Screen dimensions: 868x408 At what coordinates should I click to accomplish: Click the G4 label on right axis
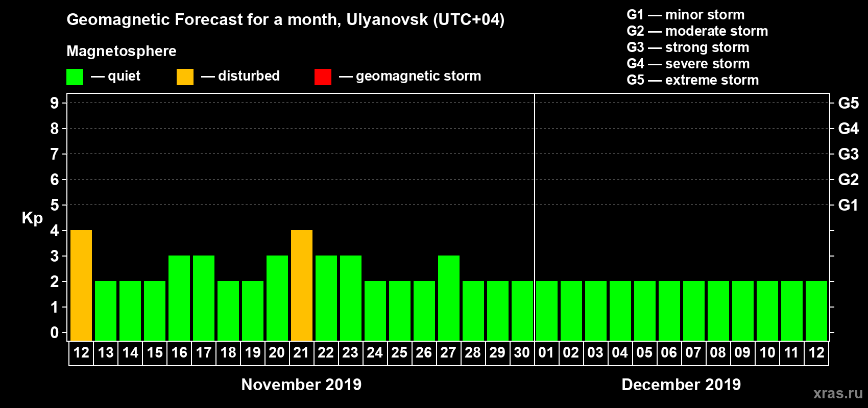849,129
